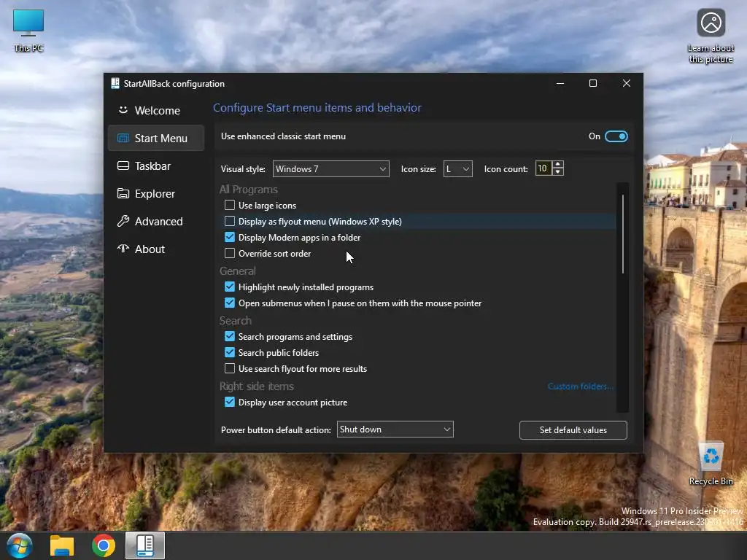
Task: Uncheck Display user account picture
Action: click(x=230, y=402)
